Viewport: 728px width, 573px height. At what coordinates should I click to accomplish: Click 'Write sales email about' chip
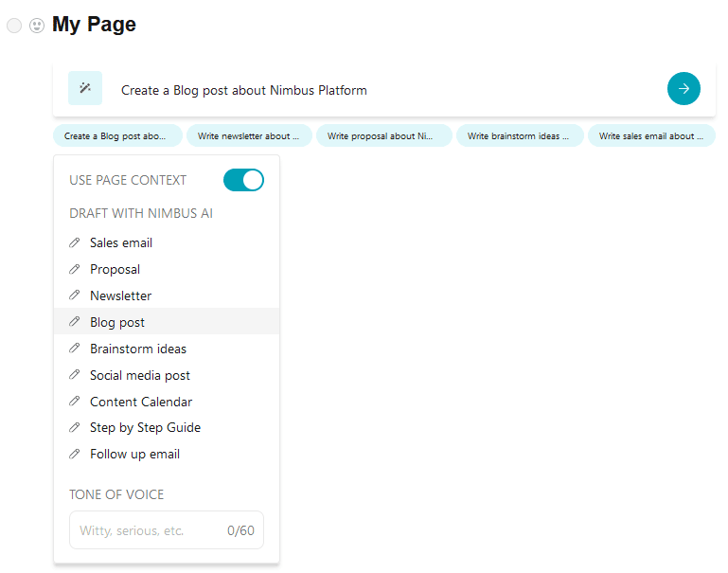[651, 135]
